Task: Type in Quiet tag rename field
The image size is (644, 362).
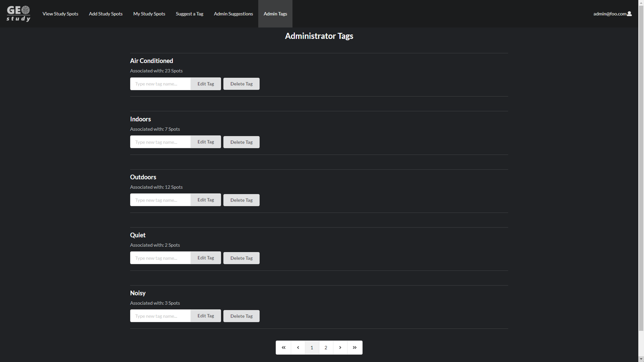Action: pyautogui.click(x=160, y=258)
